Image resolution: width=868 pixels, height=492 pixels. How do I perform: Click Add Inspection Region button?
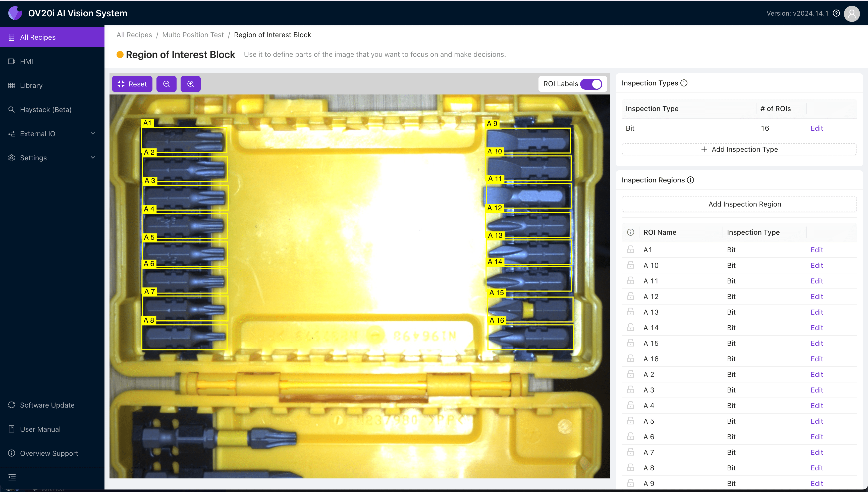tap(739, 204)
